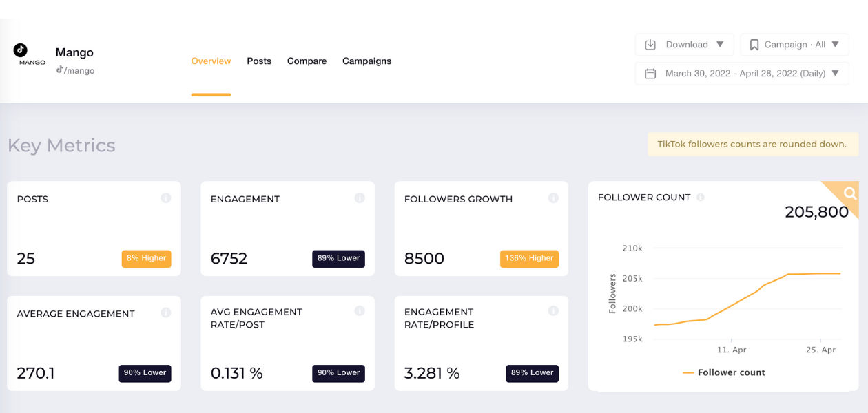Open info icon on Followers Growth card
Viewport: 868px width, 413px height.
click(553, 198)
